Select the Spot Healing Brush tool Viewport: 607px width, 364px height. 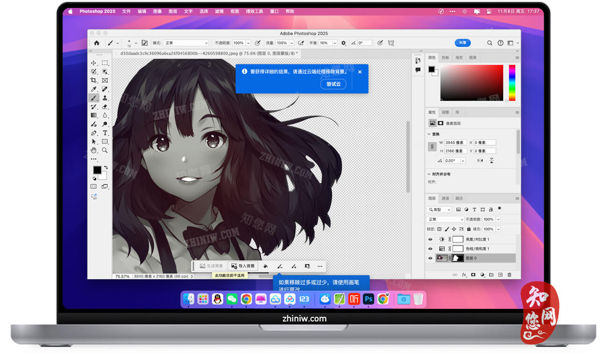(105, 89)
